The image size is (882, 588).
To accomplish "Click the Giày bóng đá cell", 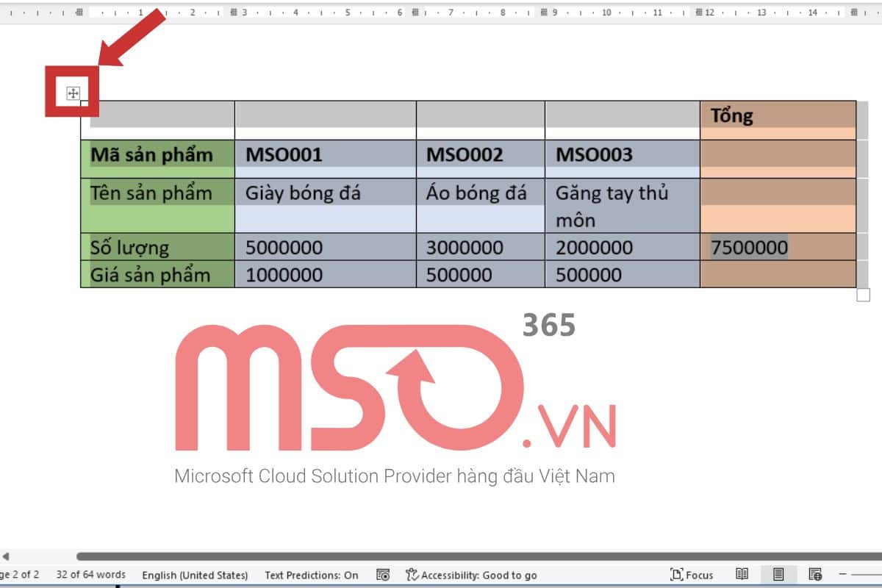I will [325, 206].
